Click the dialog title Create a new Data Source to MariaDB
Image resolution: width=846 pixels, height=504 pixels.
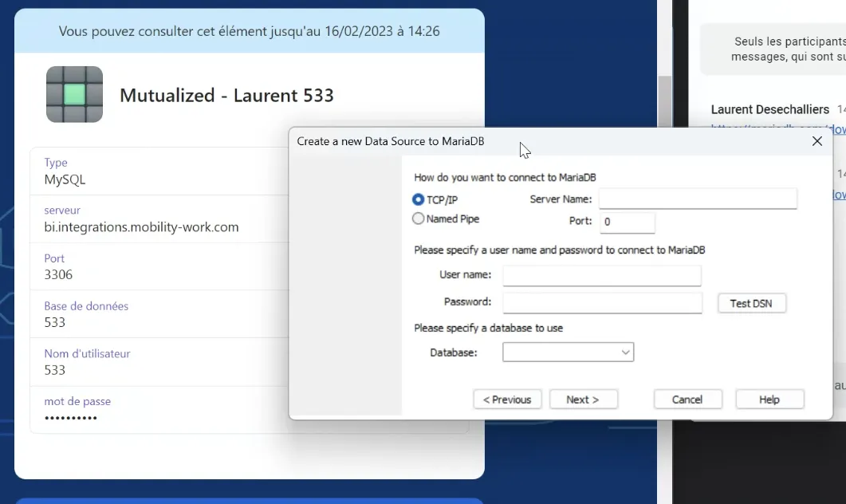[x=391, y=141]
